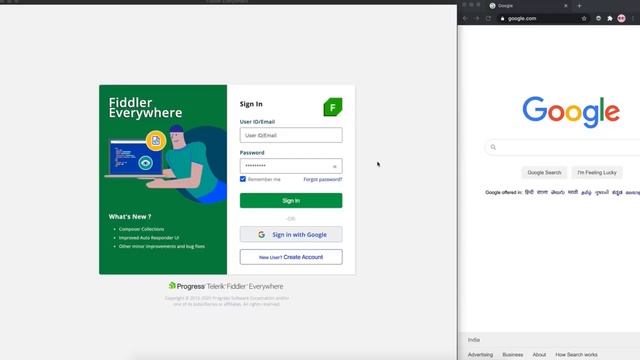Screen dimensions: 640x360
Task: Click the Google Search button
Action: pos(544,173)
